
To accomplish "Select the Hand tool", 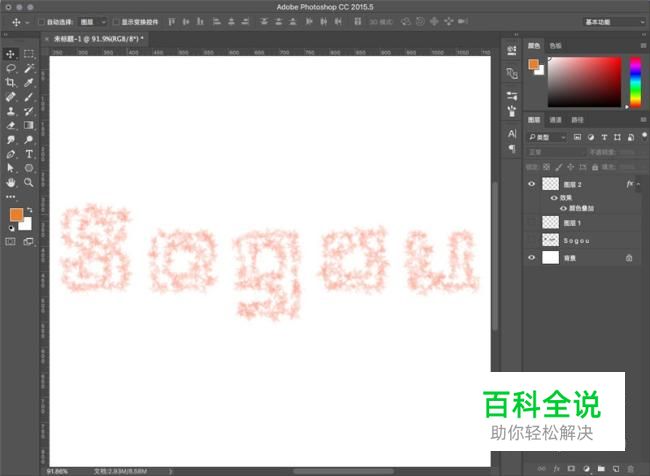I will pos(11,182).
